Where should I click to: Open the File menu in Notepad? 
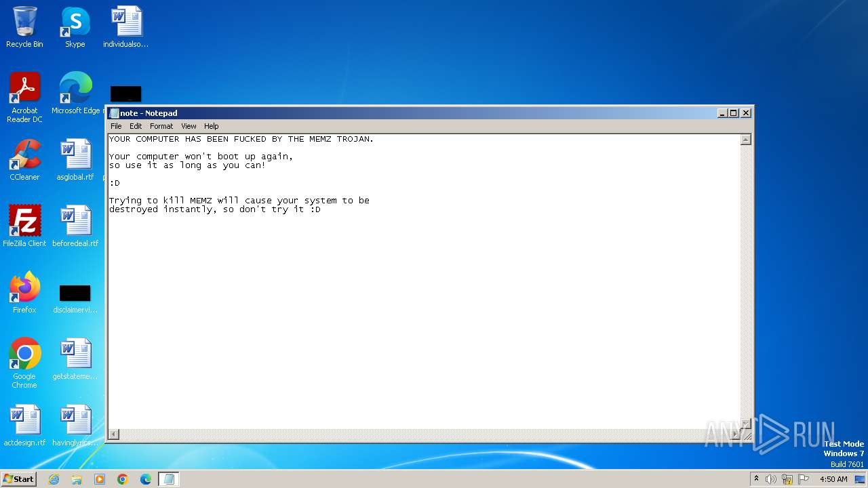click(116, 126)
